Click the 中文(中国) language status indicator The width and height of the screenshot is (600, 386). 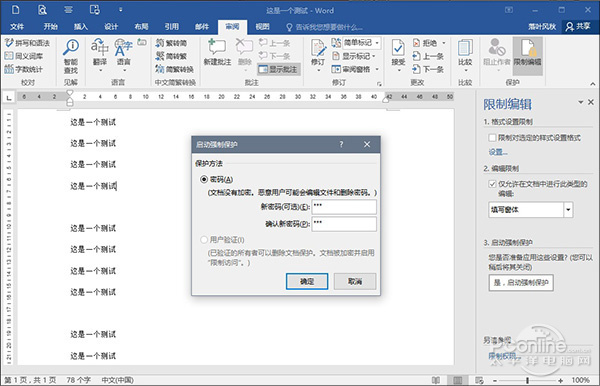pos(117,380)
